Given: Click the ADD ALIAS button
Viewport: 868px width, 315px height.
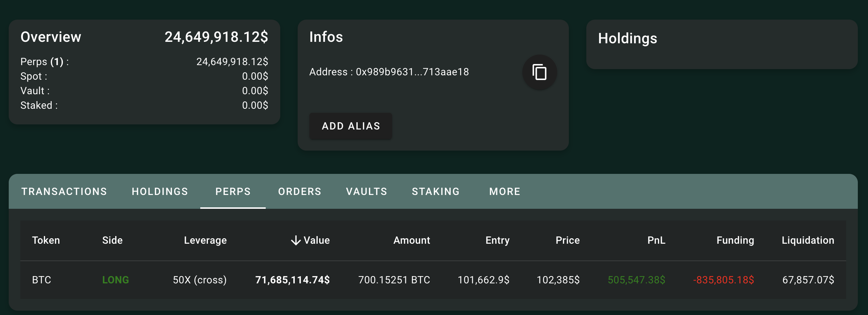Looking at the screenshot, I should 351,126.
